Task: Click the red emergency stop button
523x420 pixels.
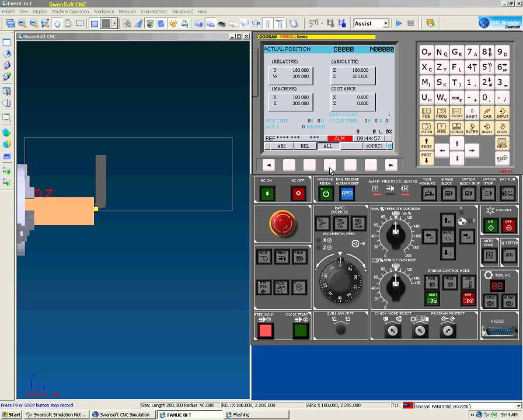Action: 283,223
